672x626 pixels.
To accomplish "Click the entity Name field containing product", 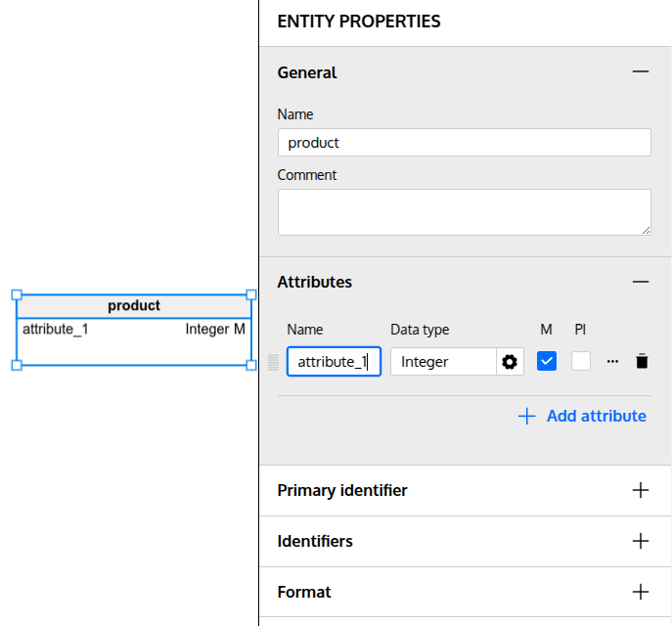I will [x=464, y=143].
